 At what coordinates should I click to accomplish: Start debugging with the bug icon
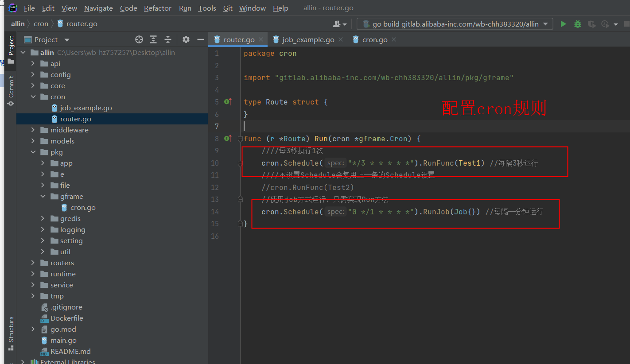click(x=577, y=24)
